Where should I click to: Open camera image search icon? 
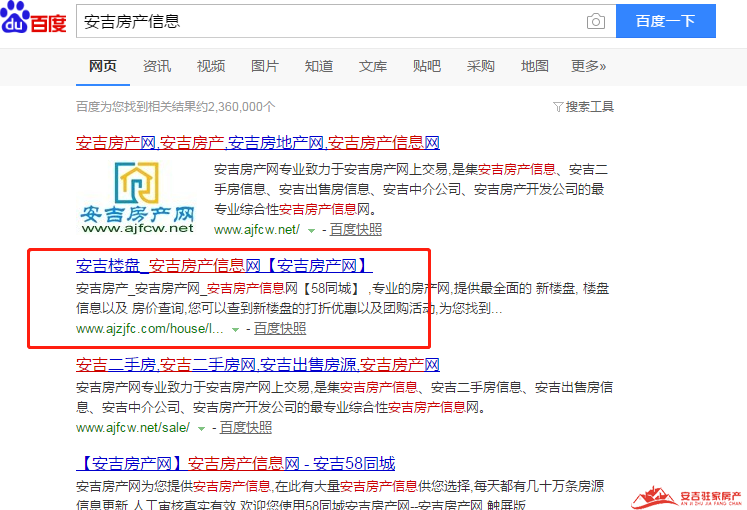596,21
